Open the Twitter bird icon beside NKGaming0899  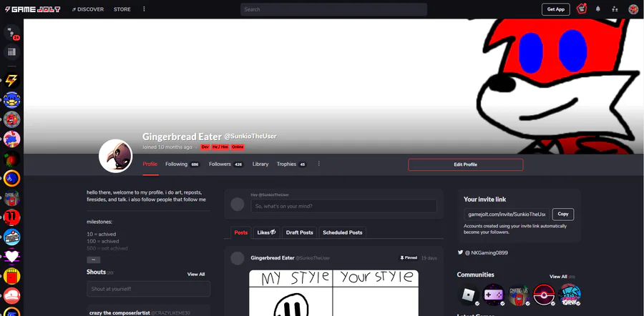click(460, 252)
